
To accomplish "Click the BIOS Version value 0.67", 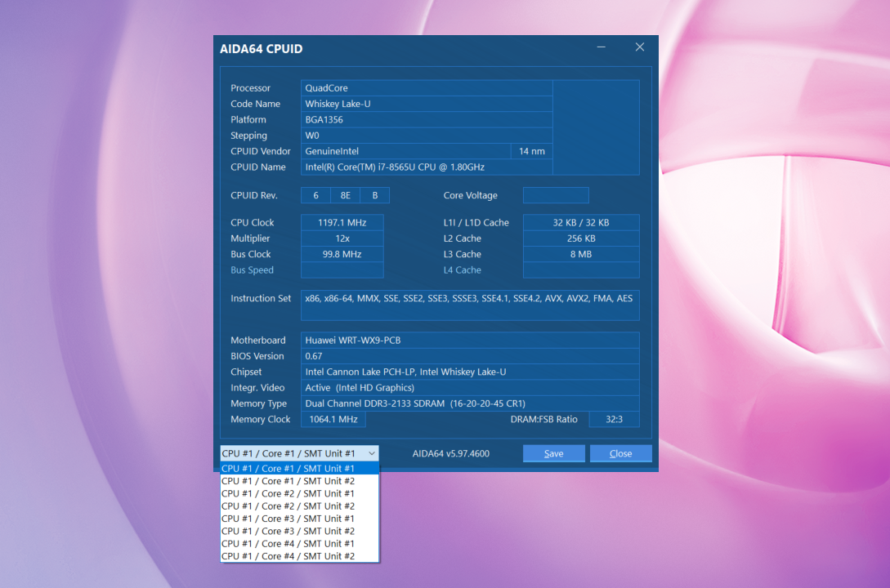I will click(470, 356).
